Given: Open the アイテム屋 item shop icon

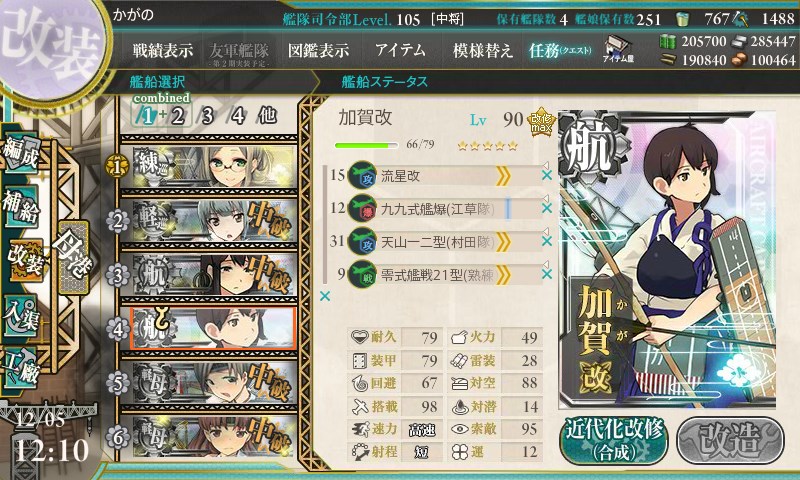Looking at the screenshot, I should (x=618, y=50).
